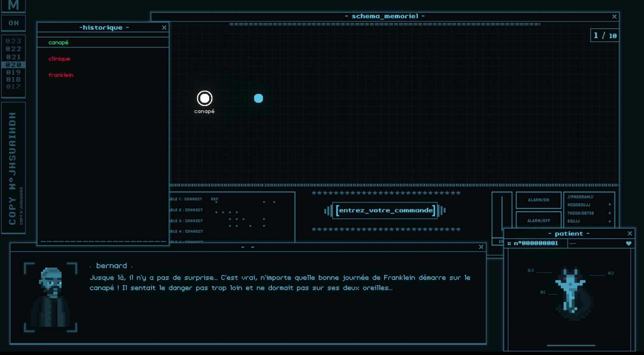
Task: Select entry 023 in number list
Action: [14, 41]
